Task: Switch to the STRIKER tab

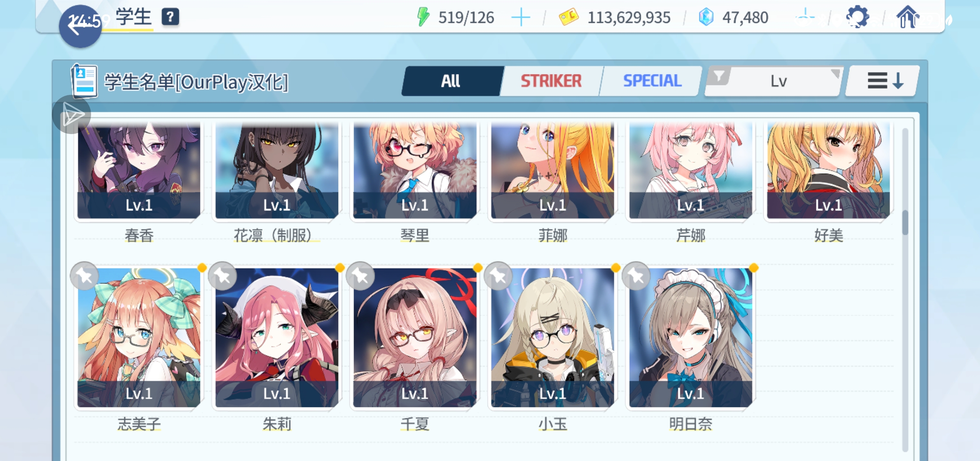Action: (551, 81)
